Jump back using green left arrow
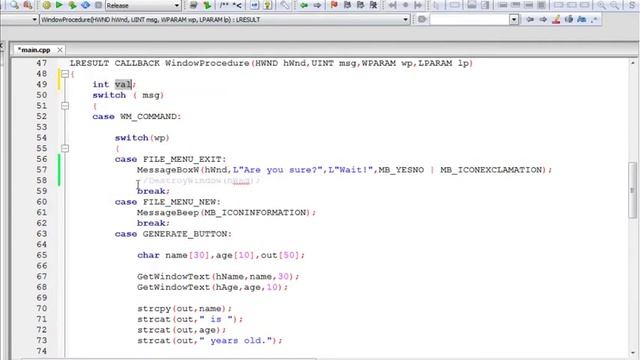The height and width of the screenshot is (360, 640). 304,5
